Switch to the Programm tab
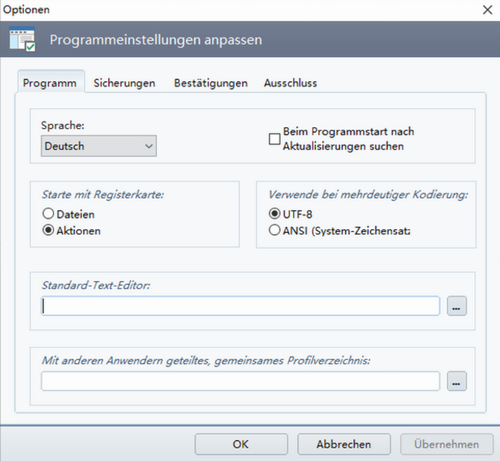The image size is (500, 461). 50,83
